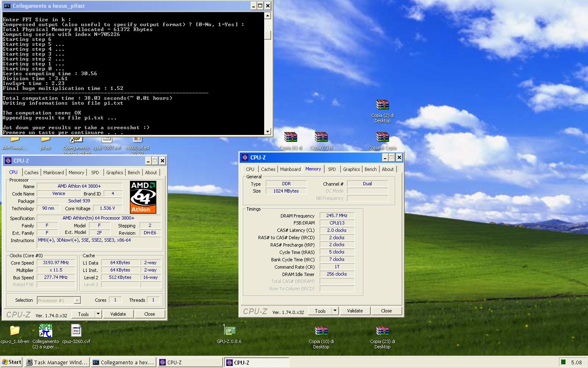Viewport: 588px width, 368px height.
Task: Click the Bus Speed value 277.74 MHz
Action: click(56, 277)
